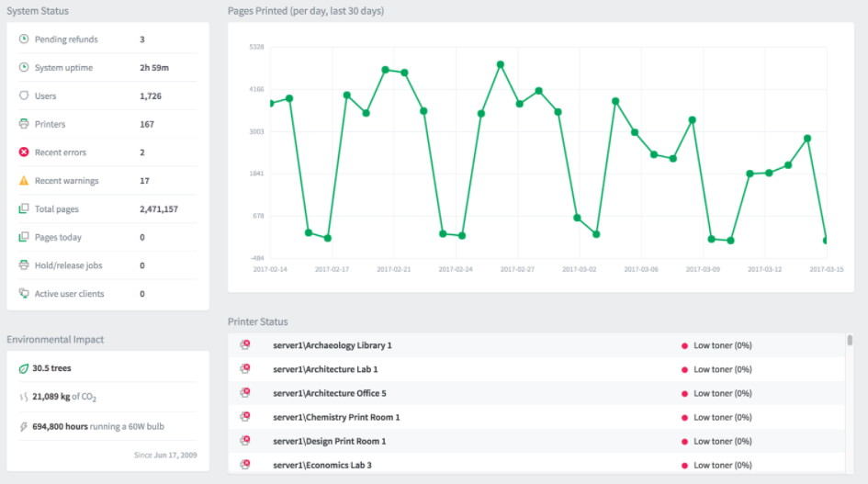This screenshot has width=868, height=484.
Task: Click the Environmental Impact heading
Action: (55, 340)
